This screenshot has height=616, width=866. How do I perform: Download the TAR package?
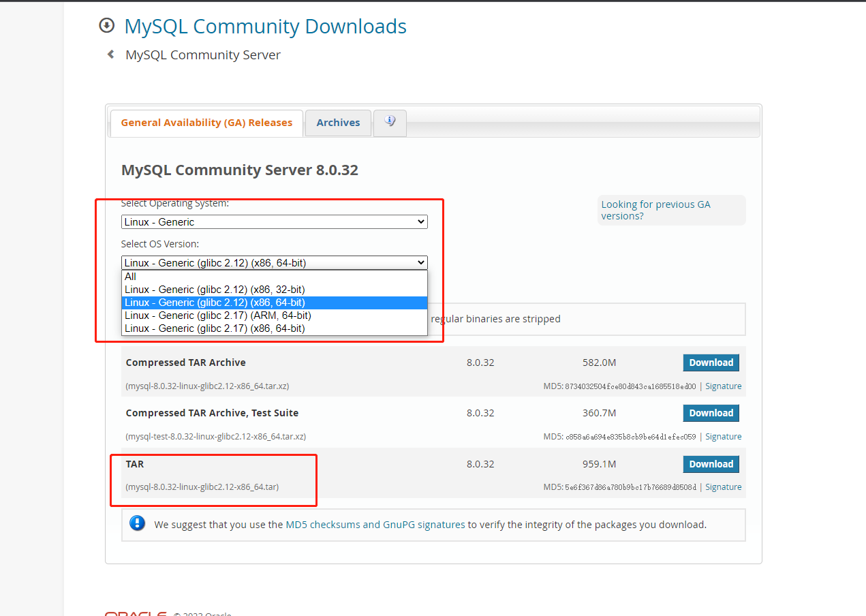711,464
